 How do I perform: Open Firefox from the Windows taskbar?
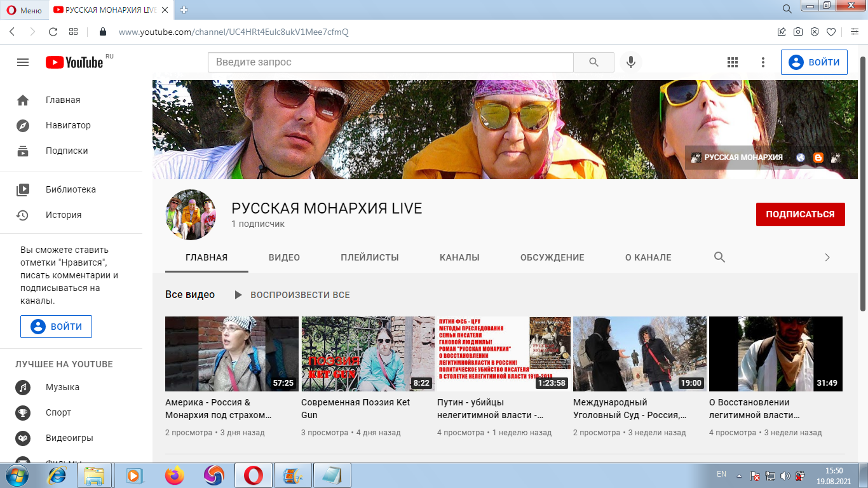(x=174, y=475)
